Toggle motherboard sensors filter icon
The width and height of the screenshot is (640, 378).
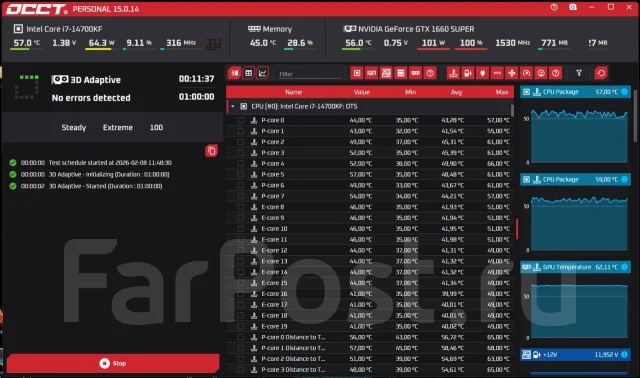click(x=386, y=73)
